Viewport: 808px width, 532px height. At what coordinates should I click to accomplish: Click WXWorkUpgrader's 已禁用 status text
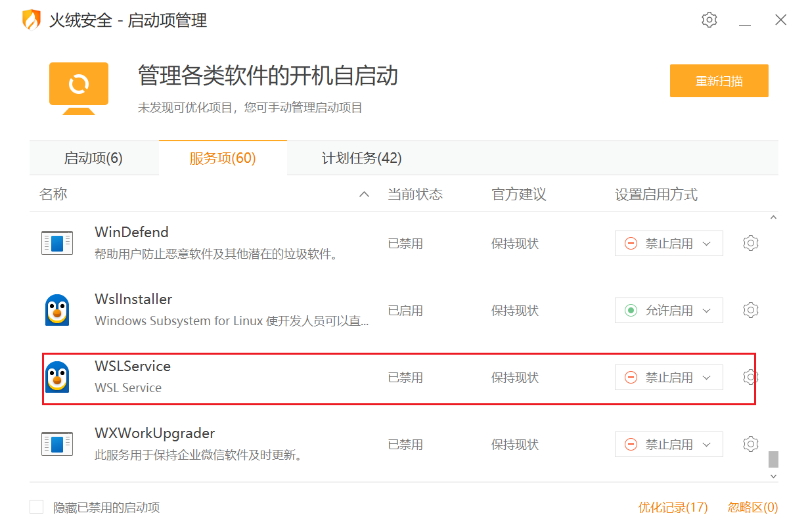point(405,444)
